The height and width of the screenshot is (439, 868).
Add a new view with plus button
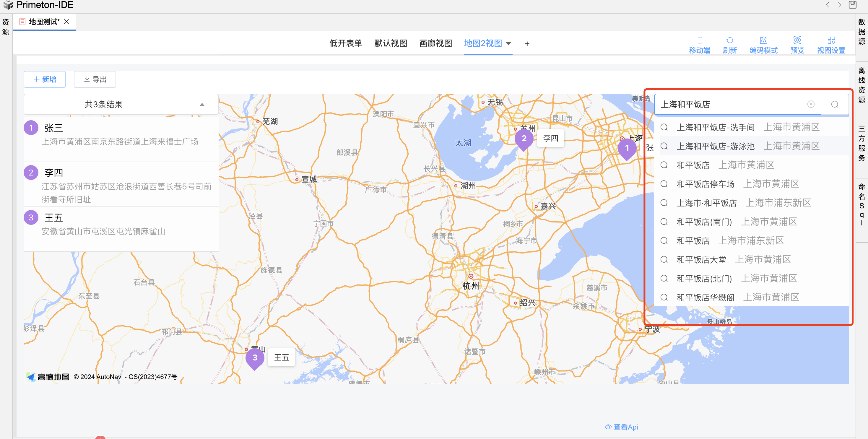[527, 44]
